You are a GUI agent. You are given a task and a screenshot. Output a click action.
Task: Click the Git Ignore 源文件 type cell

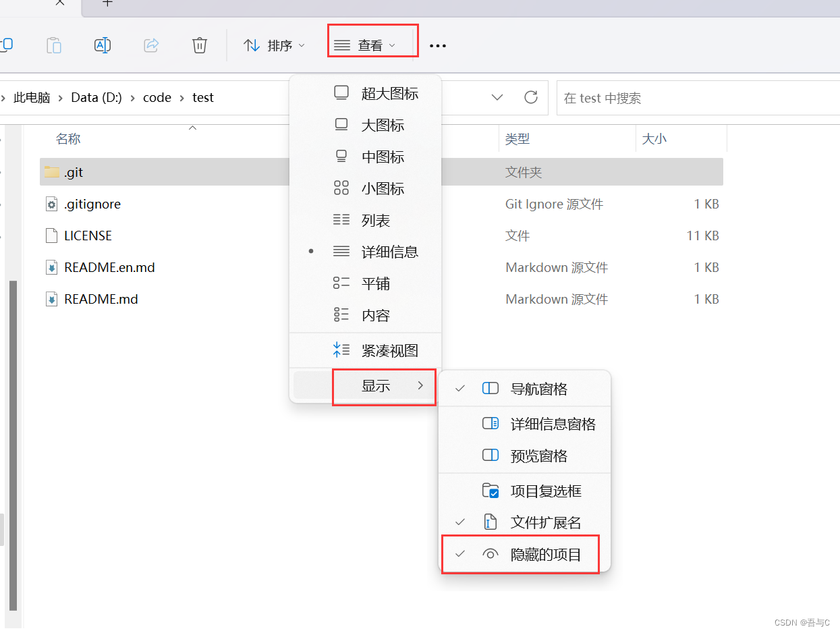554,204
